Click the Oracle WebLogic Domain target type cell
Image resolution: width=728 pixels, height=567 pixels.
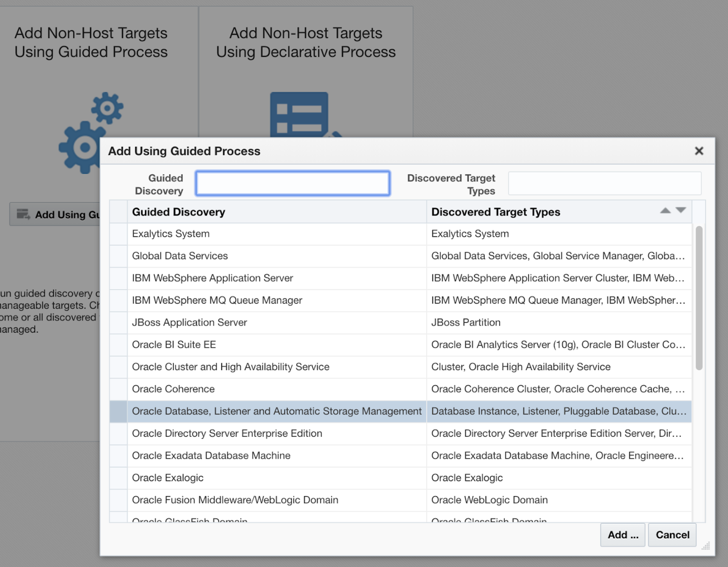click(x=559, y=500)
